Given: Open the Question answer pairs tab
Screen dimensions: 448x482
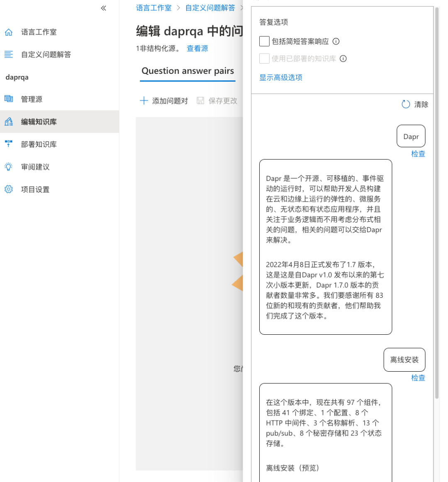Looking at the screenshot, I should [x=187, y=71].
